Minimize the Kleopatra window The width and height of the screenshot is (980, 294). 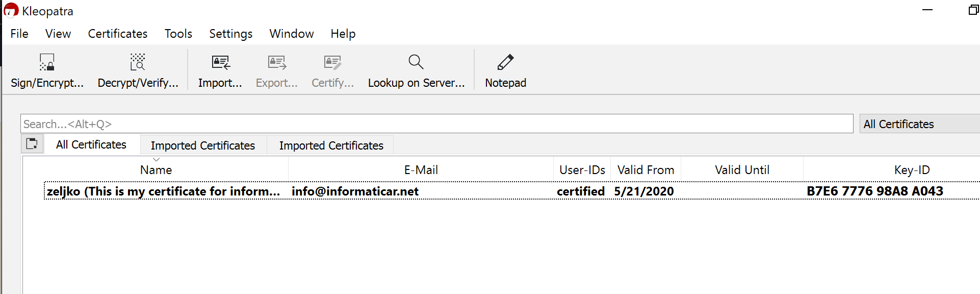[927, 10]
